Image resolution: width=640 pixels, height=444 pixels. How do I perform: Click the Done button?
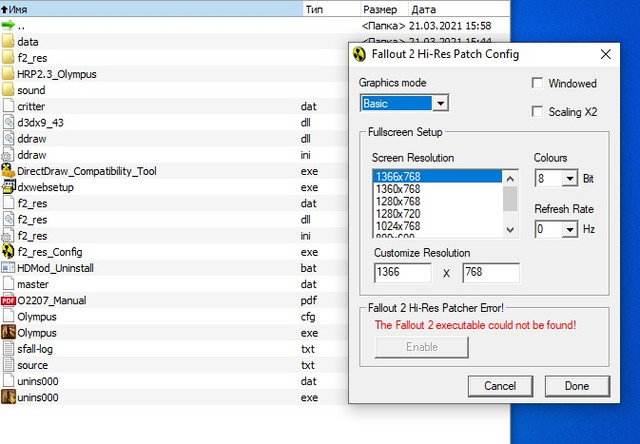tap(577, 386)
